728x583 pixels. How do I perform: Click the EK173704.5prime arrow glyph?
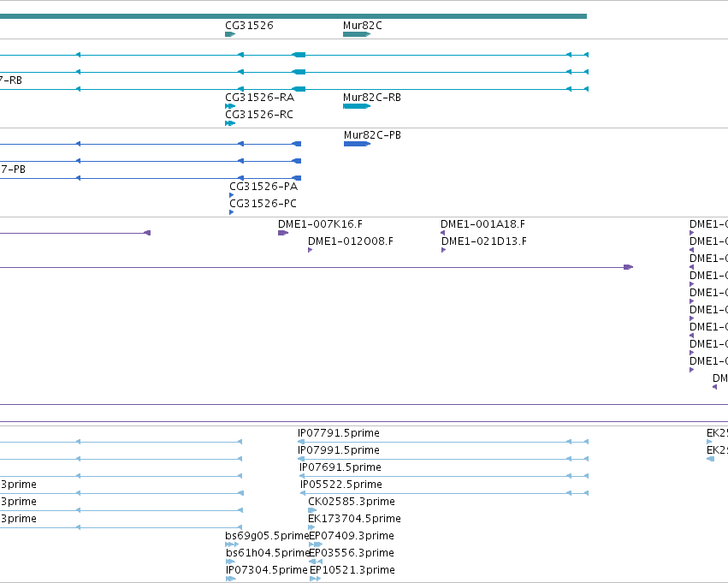(x=311, y=527)
